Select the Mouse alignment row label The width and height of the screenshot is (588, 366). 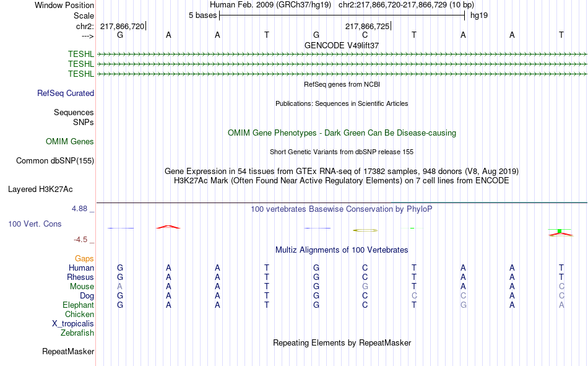click(82, 286)
